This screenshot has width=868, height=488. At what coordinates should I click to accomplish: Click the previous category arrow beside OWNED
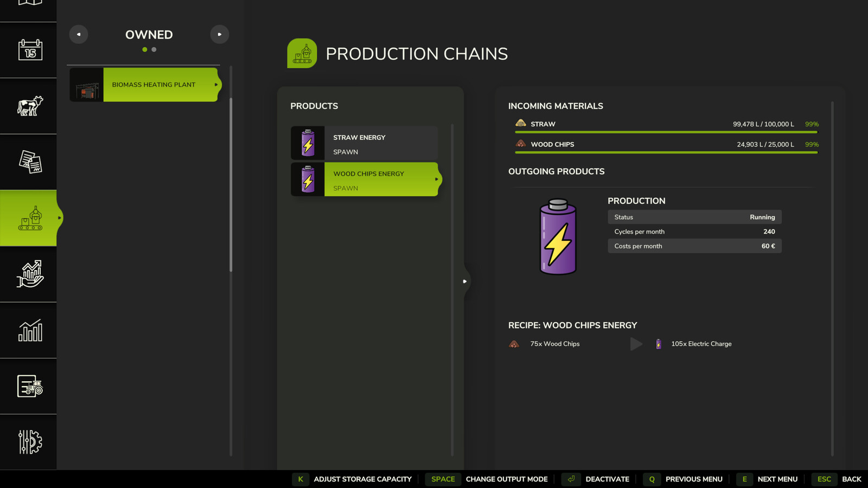(79, 34)
